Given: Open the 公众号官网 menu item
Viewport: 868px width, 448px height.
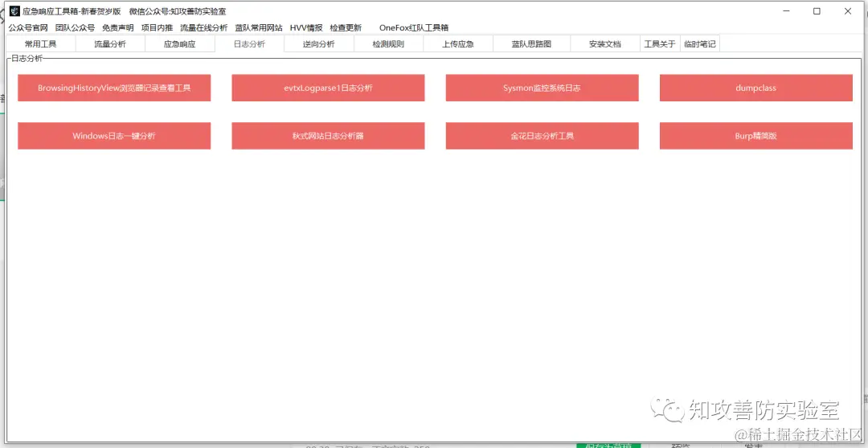Looking at the screenshot, I should tap(28, 27).
